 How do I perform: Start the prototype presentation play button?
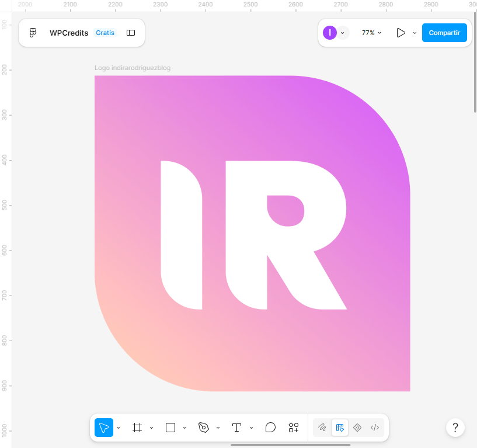click(401, 33)
